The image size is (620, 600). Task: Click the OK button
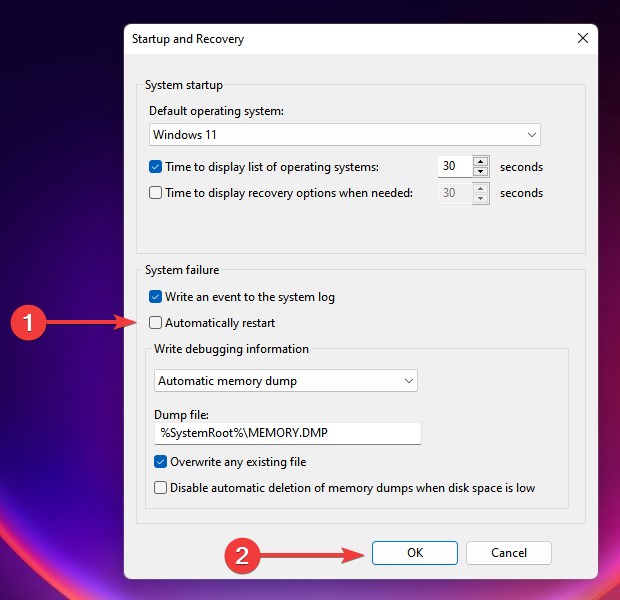click(415, 553)
